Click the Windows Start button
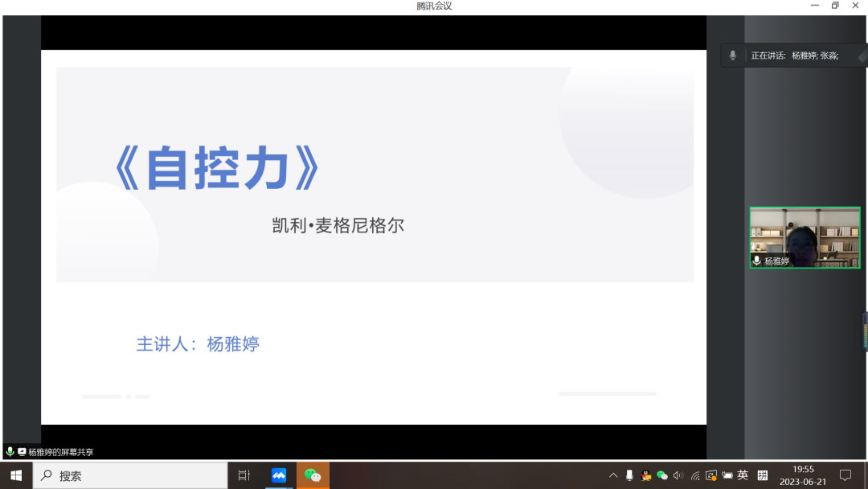The width and height of the screenshot is (868, 489). point(16,475)
